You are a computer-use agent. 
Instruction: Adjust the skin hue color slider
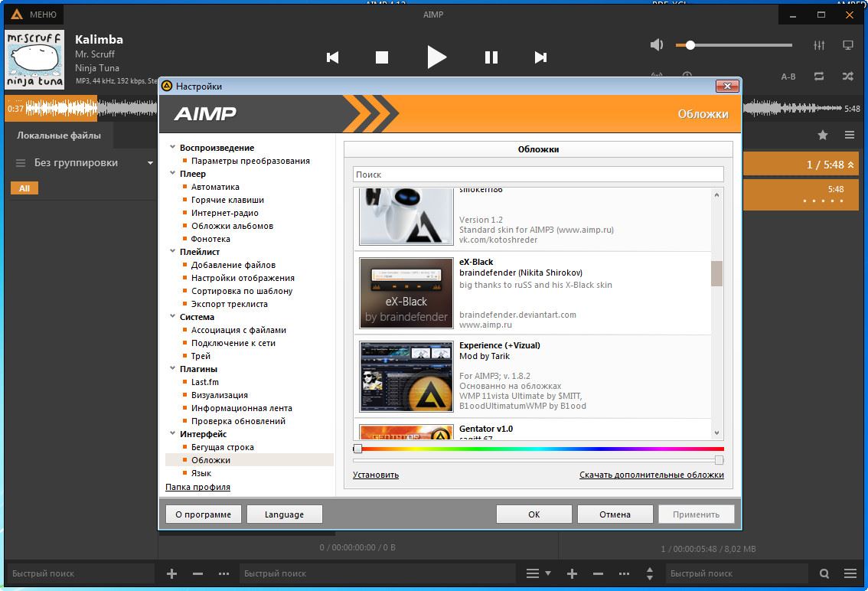pyautogui.click(x=538, y=449)
